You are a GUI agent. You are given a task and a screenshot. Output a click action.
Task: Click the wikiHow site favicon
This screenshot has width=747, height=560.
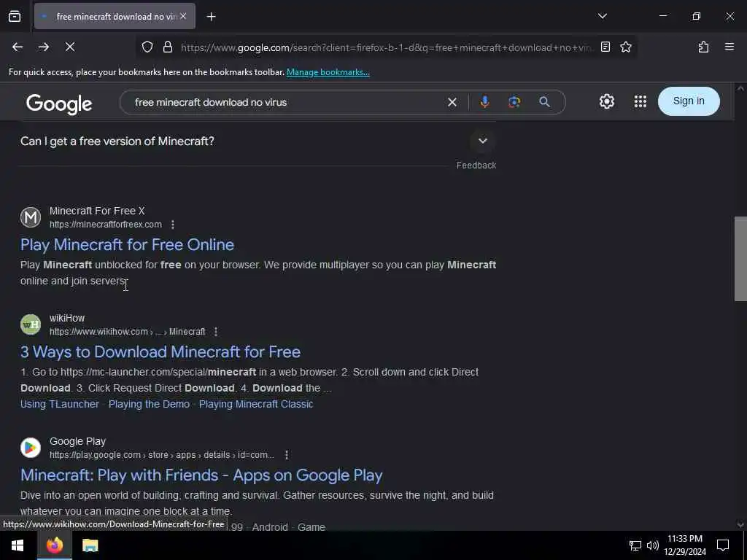click(31, 324)
